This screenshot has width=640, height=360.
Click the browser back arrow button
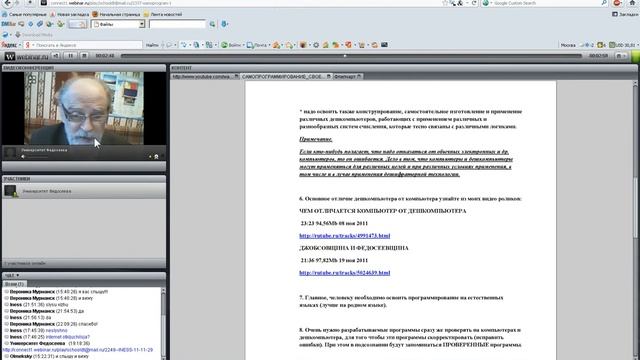pos(8,3)
